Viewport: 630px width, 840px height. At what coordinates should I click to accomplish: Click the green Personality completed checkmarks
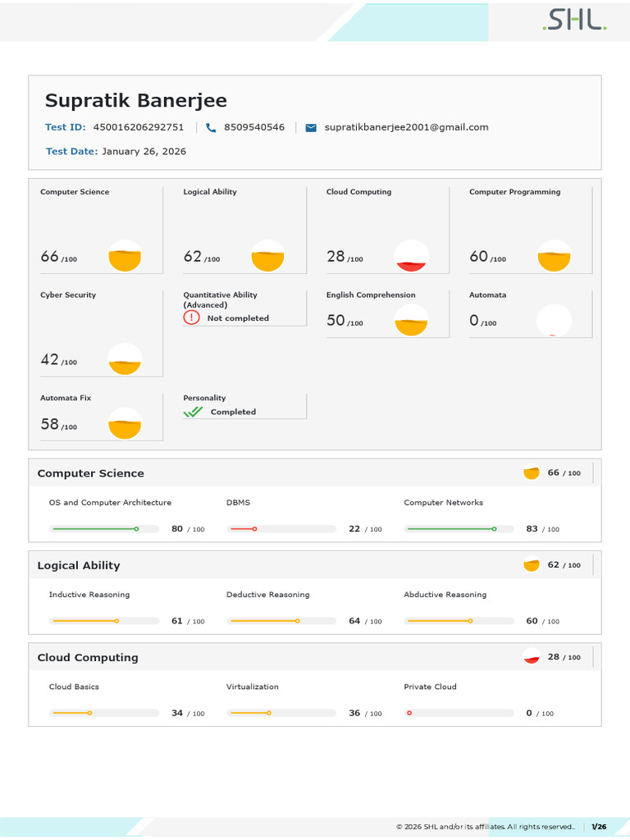[x=193, y=412]
